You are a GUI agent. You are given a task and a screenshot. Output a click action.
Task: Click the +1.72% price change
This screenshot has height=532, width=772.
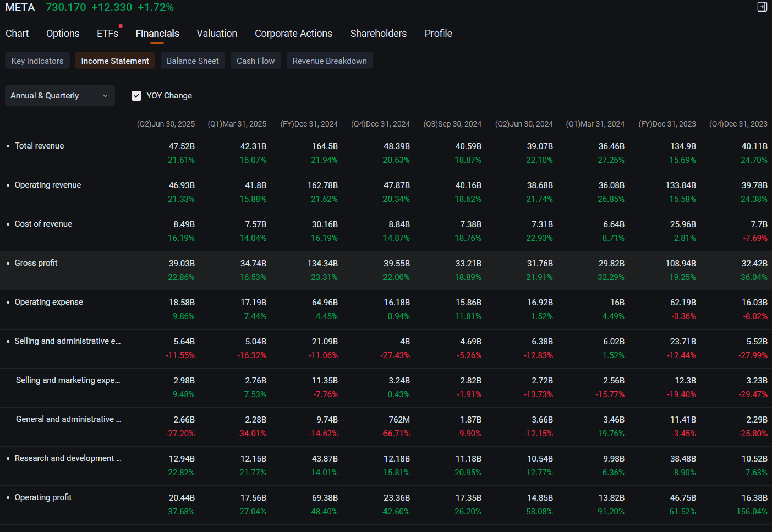156,8
